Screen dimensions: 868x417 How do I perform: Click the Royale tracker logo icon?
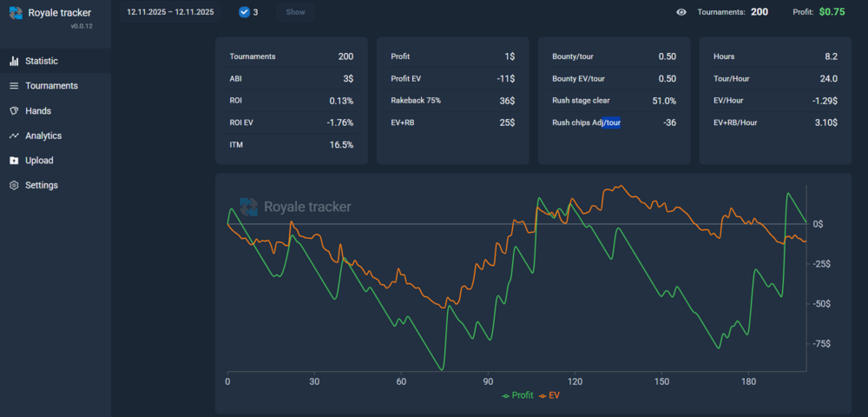click(x=16, y=13)
